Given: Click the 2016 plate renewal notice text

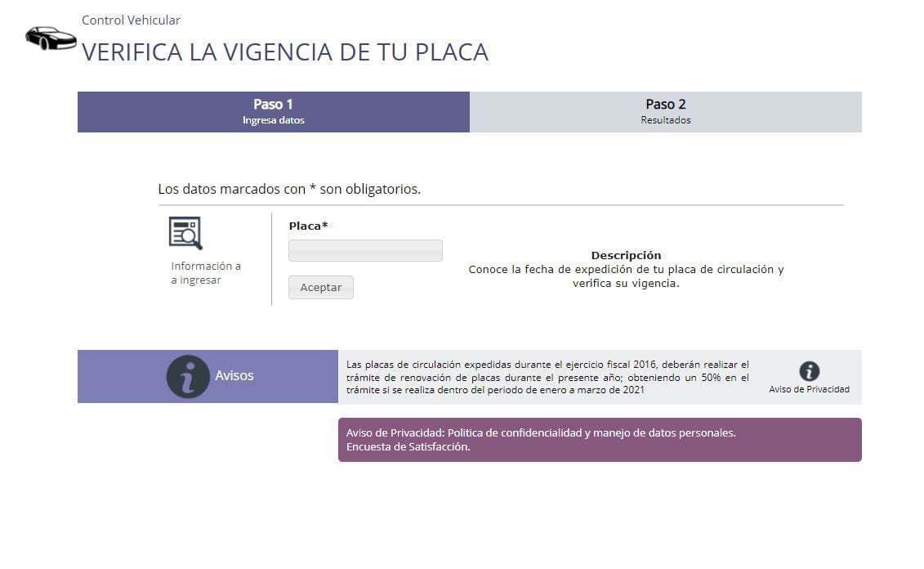Looking at the screenshot, I should 547,377.
